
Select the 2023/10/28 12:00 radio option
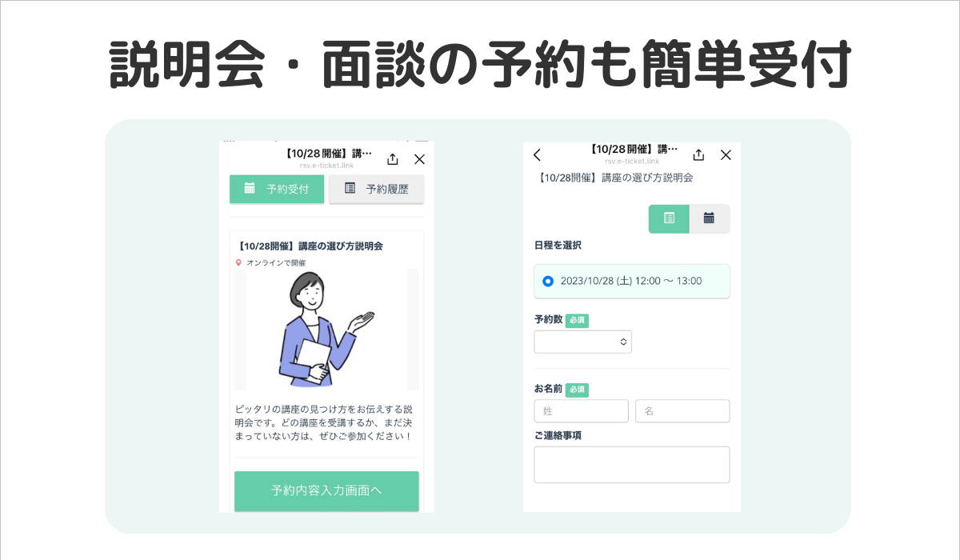point(548,281)
